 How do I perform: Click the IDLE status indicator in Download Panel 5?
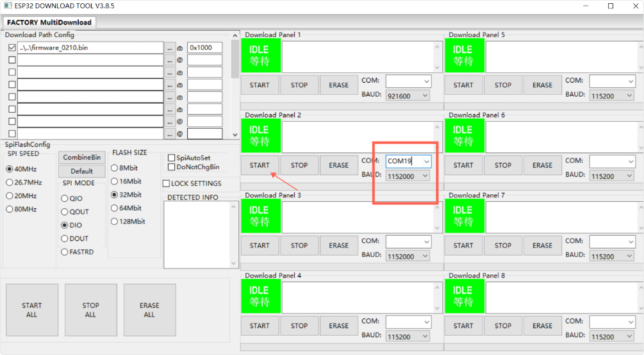(x=465, y=56)
